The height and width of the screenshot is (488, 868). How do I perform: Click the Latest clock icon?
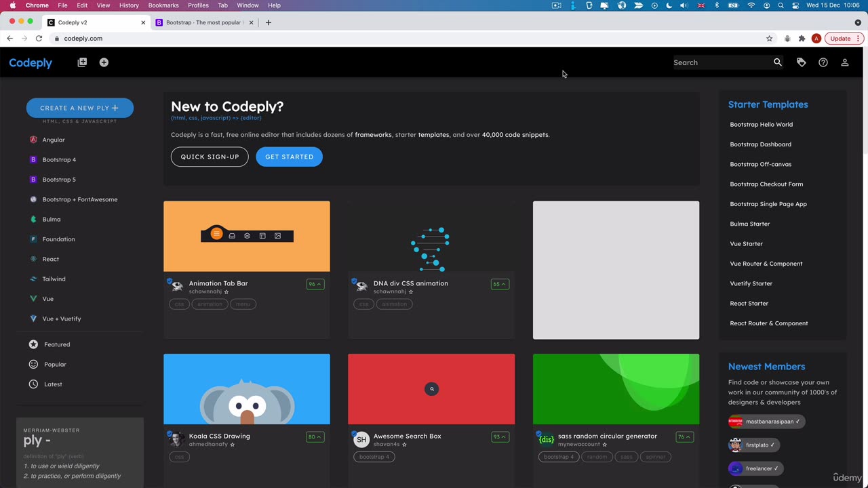coord(33,384)
